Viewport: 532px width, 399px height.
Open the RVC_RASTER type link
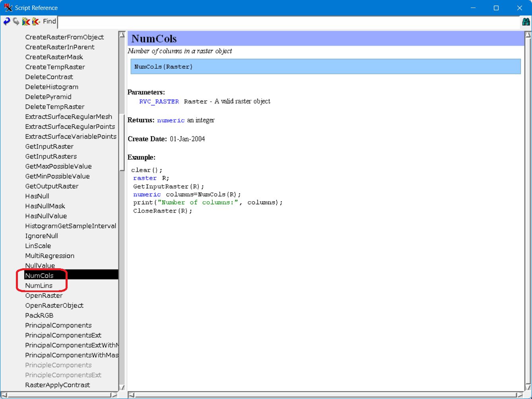click(x=159, y=101)
